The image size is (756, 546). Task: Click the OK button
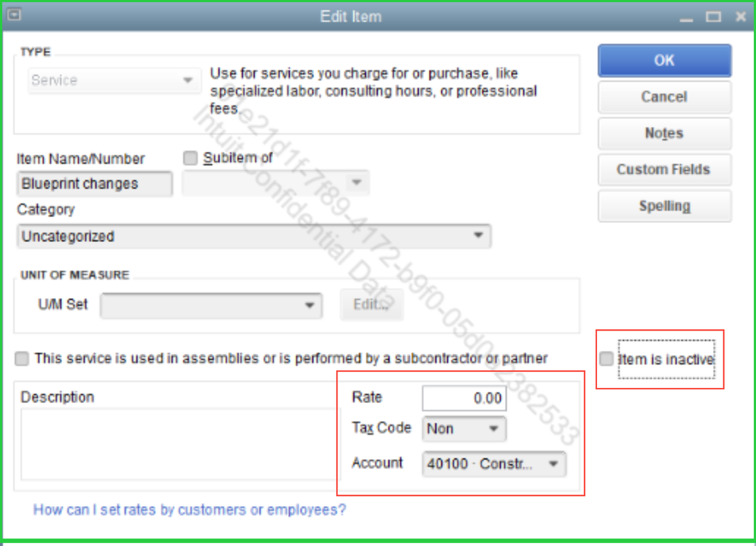[664, 60]
